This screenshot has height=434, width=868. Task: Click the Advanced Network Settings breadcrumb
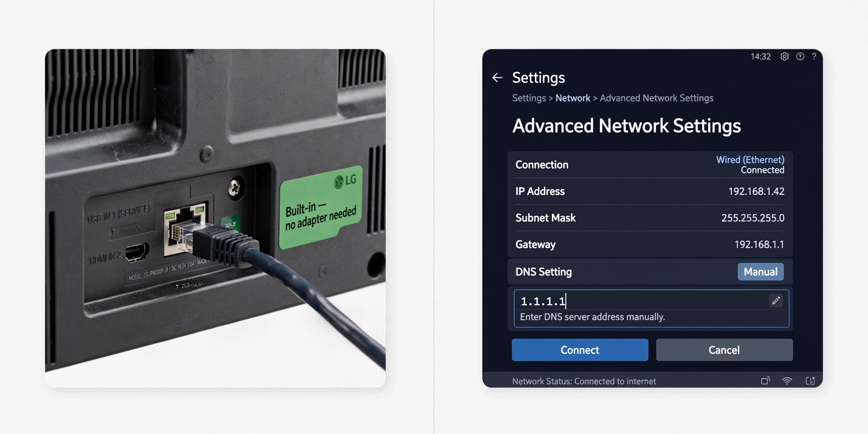pos(656,98)
